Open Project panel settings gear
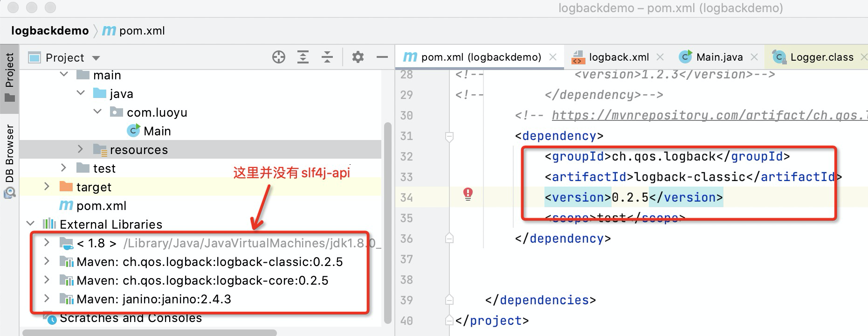868x336 pixels. 358,57
